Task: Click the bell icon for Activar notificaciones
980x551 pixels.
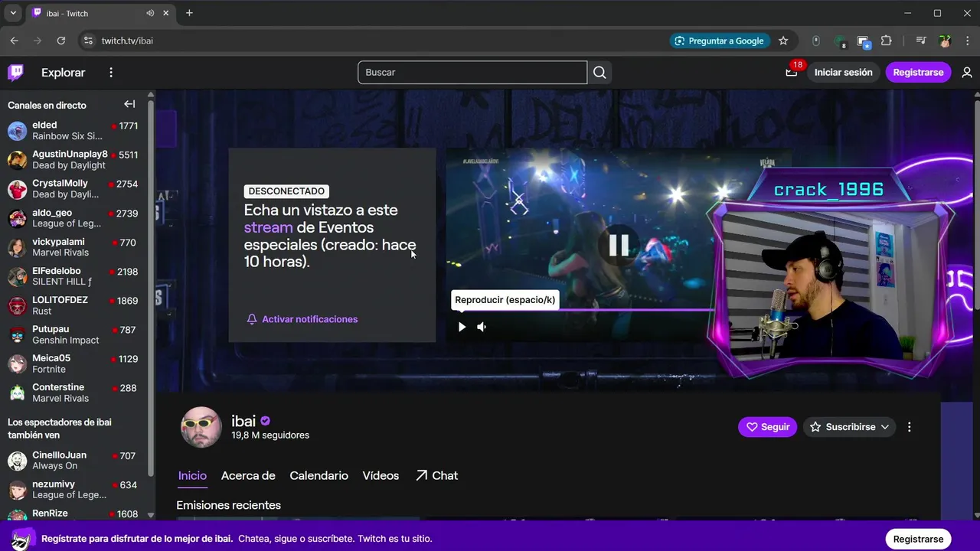Action: 252,319
